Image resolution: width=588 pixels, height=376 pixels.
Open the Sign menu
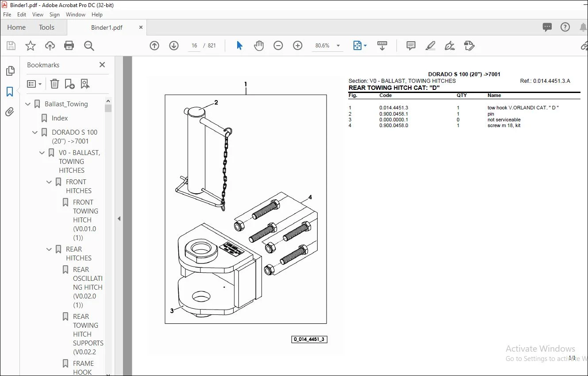pos(55,15)
